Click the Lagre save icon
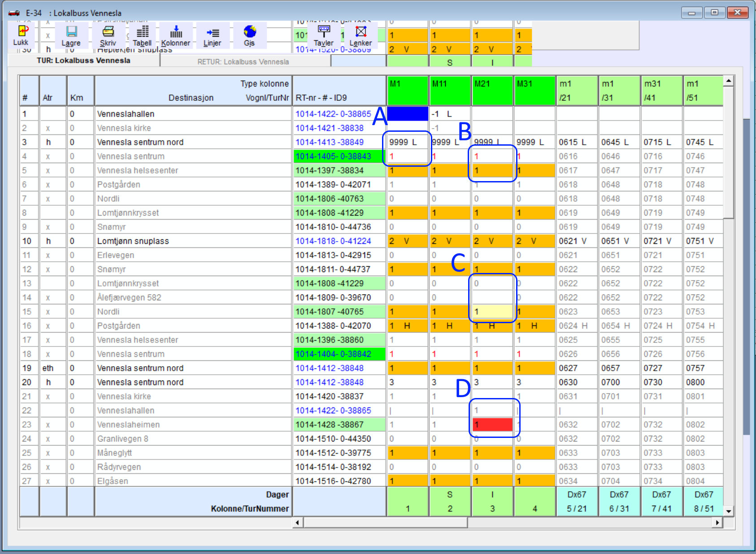The height and width of the screenshot is (554, 756). pyautogui.click(x=71, y=32)
